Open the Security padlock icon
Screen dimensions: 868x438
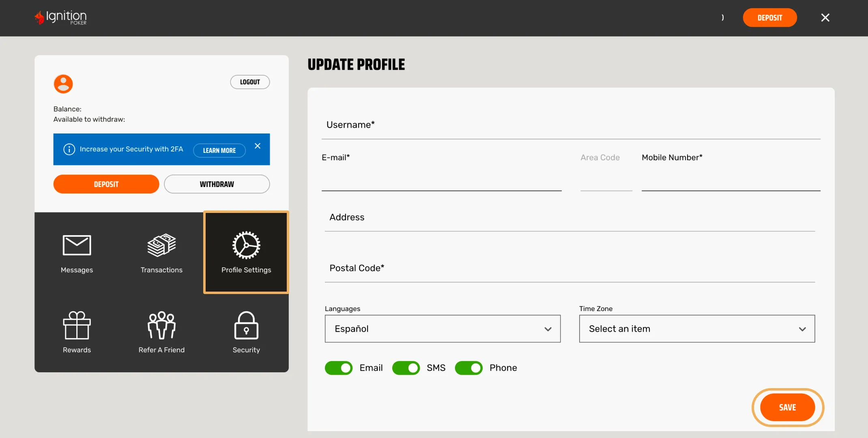[x=246, y=325]
